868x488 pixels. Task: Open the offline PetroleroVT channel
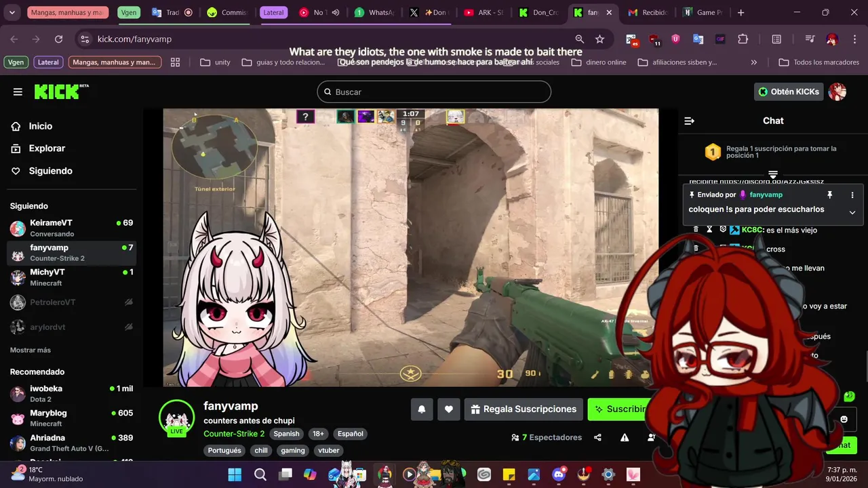point(71,302)
